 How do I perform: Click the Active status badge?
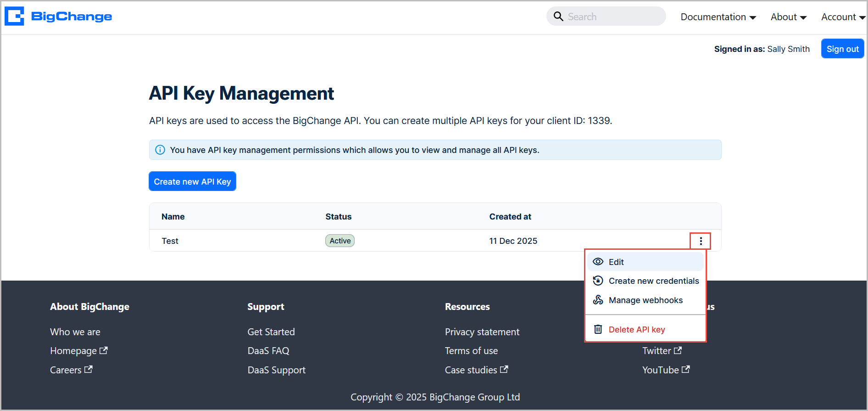(340, 241)
